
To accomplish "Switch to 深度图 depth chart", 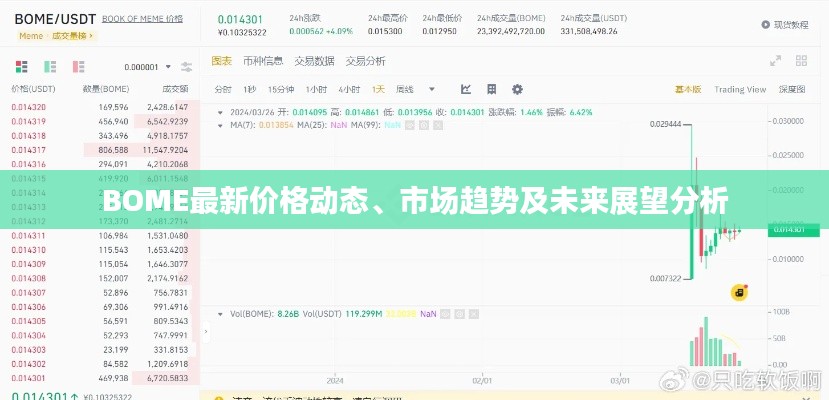I will coord(792,89).
